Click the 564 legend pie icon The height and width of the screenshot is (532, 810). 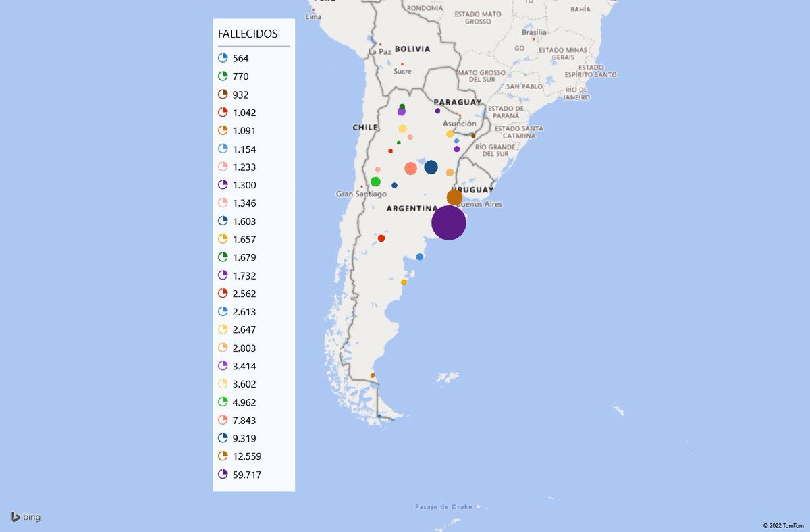pyautogui.click(x=223, y=59)
